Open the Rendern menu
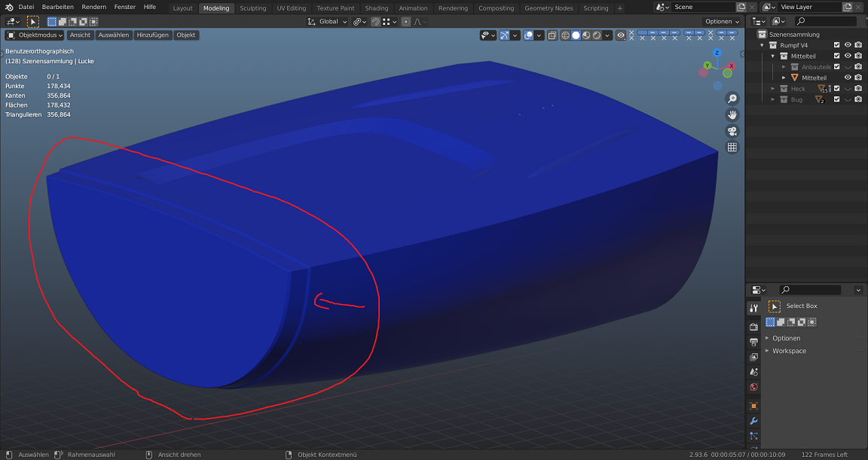 [93, 8]
